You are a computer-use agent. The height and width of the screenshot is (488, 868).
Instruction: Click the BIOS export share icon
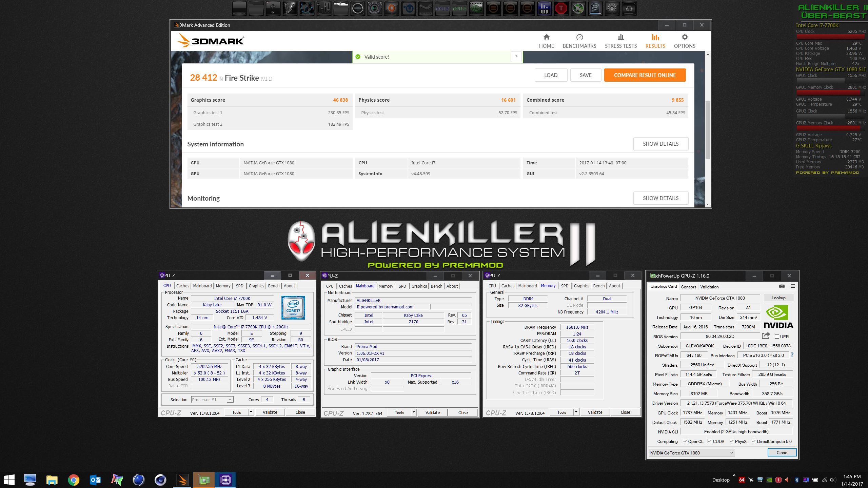[x=766, y=336]
